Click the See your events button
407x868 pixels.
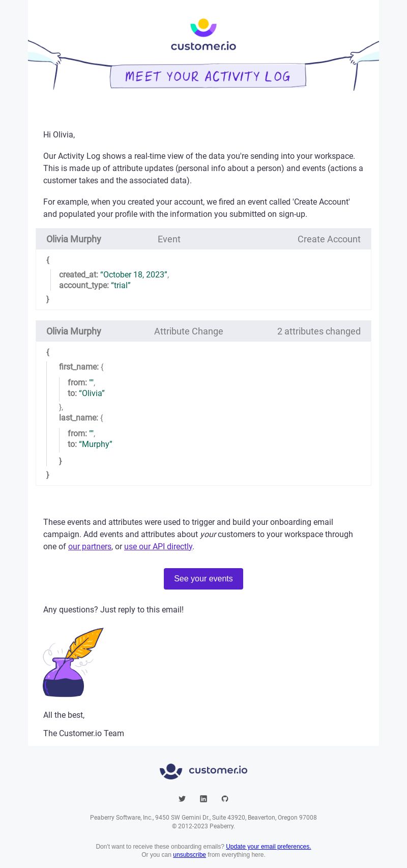pos(203,579)
